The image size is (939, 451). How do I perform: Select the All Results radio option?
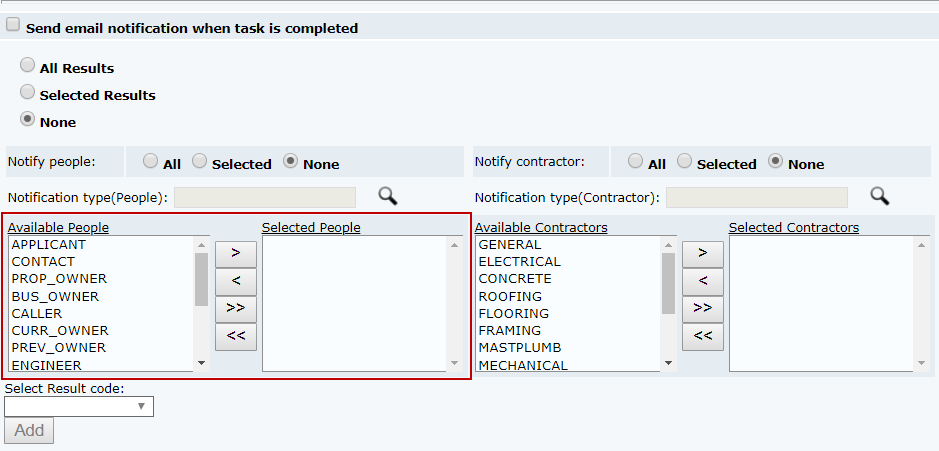click(28, 66)
